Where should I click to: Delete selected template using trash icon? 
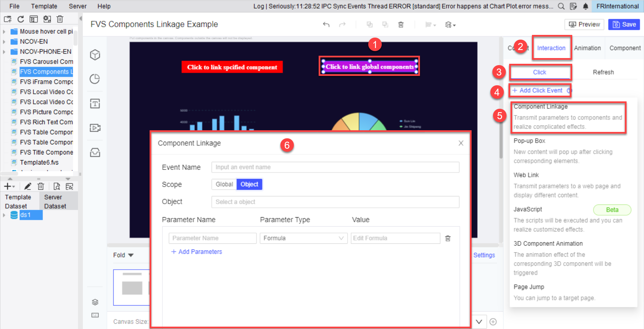coord(60,19)
